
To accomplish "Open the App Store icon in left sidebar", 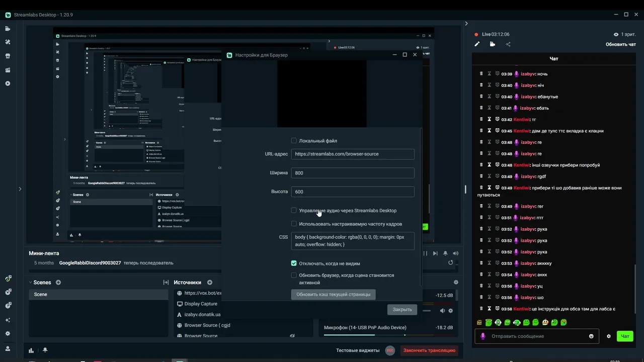I will pos(8,56).
